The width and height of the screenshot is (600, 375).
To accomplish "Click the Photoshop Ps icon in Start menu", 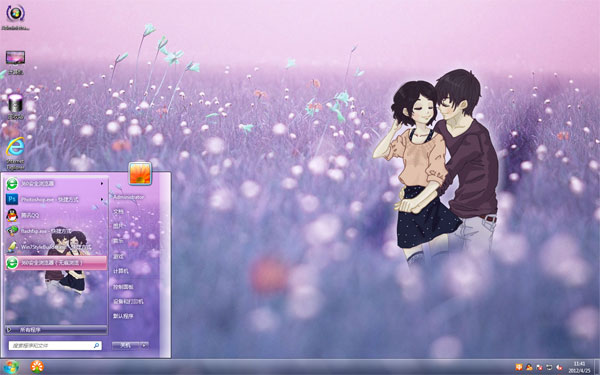I will 12,199.
